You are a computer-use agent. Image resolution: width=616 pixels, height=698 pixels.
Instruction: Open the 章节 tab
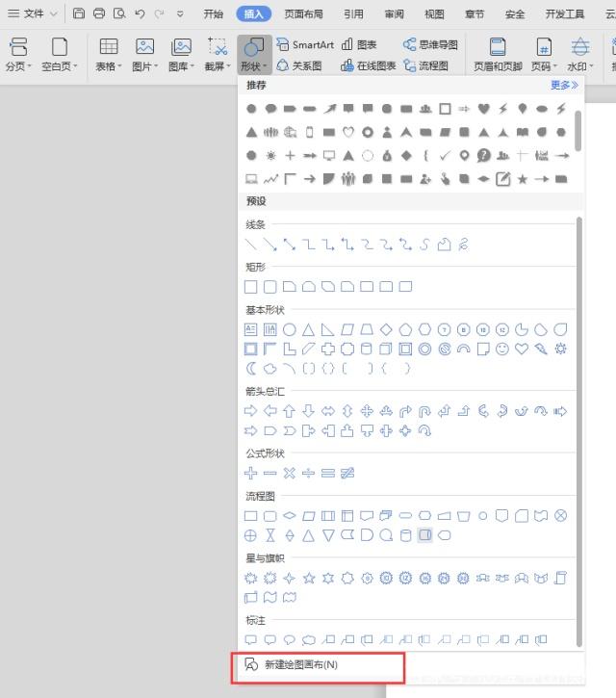[475, 14]
